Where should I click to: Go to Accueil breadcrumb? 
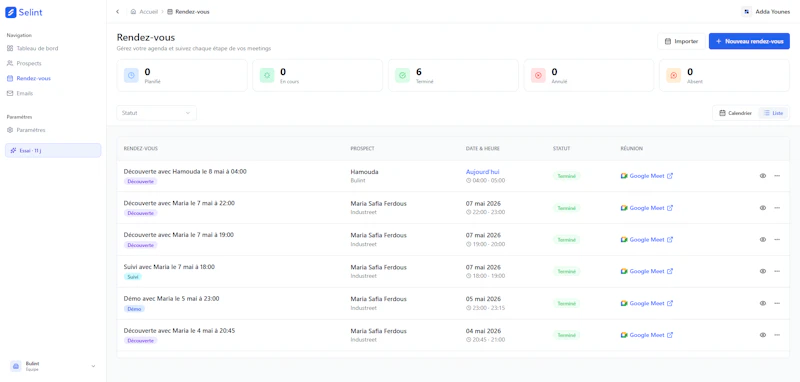(145, 12)
